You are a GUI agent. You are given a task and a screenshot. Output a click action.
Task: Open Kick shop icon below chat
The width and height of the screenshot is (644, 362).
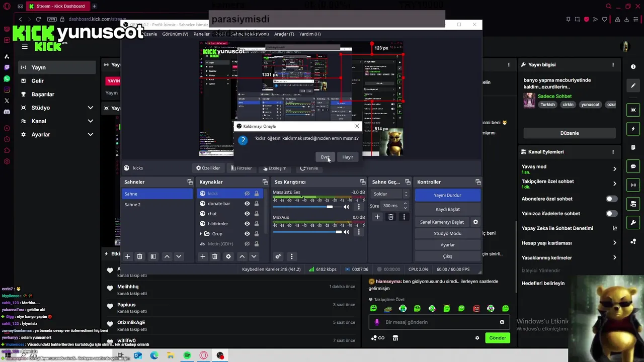click(395, 338)
